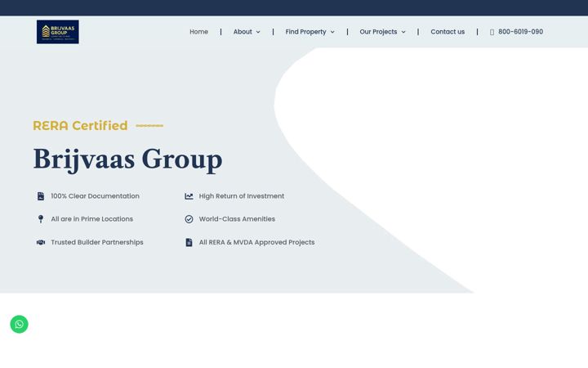Click the location pin icon beside Prime Locations
588x368 pixels.
coord(41,219)
